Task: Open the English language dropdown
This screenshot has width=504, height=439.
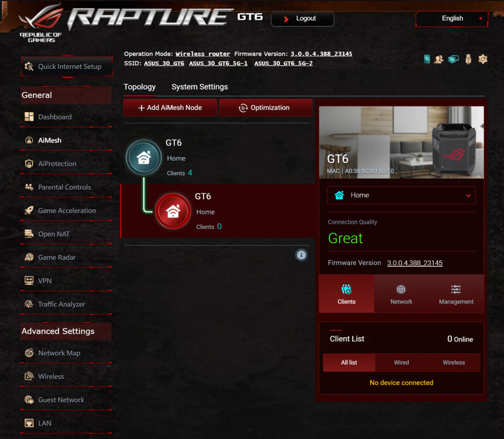Action: click(x=452, y=19)
